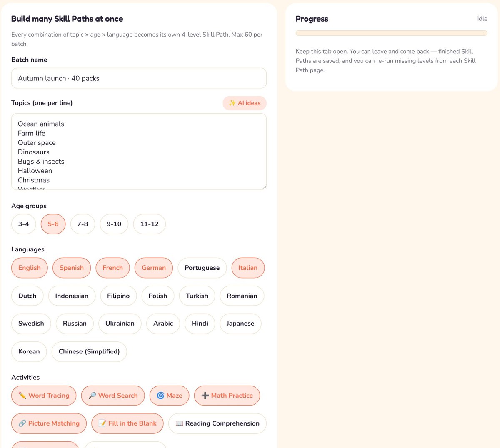Choose the 11-12 age group
The height and width of the screenshot is (448, 500).
[149, 224]
